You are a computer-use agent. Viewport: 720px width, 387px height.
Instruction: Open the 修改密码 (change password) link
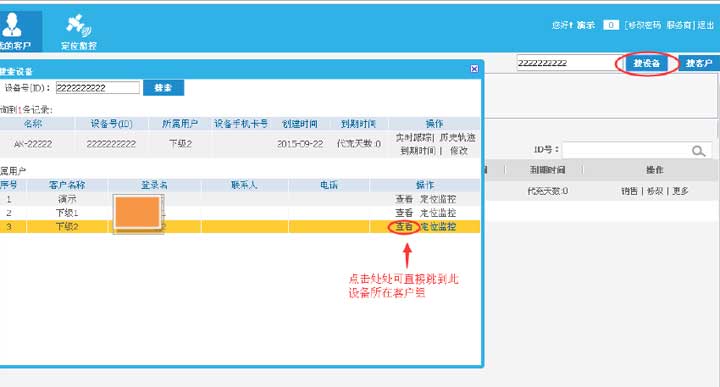coord(645,25)
